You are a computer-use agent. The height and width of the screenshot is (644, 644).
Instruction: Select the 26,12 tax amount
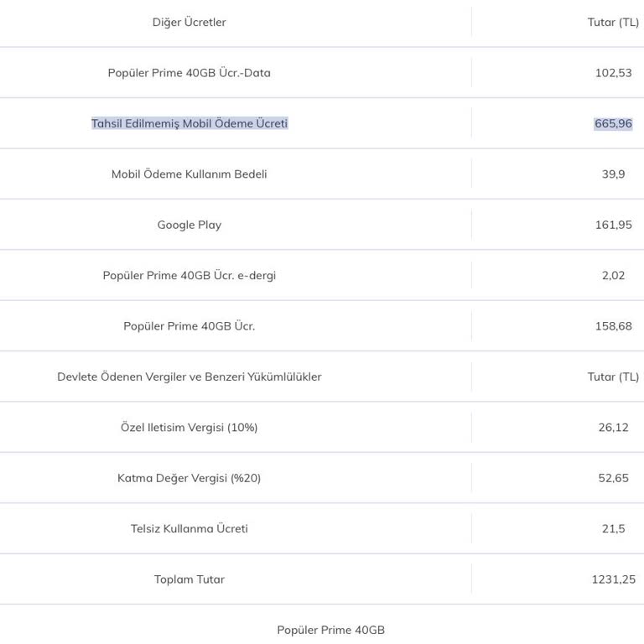click(x=613, y=428)
